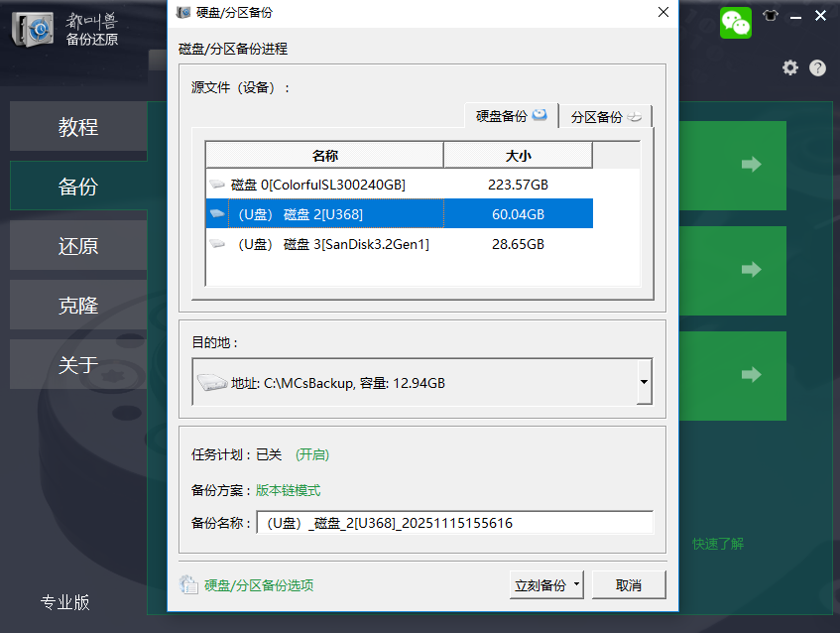Click the gear icon for settings
This screenshot has height=633, width=840.
click(789, 67)
